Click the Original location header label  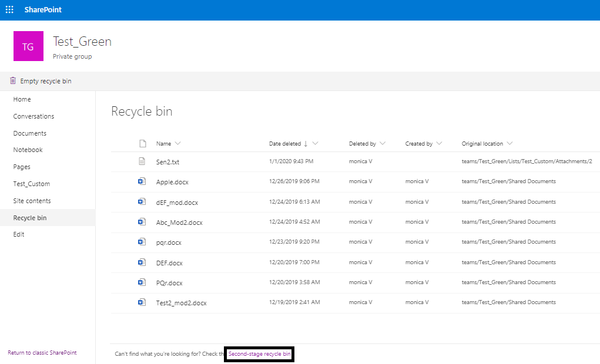pos(482,144)
